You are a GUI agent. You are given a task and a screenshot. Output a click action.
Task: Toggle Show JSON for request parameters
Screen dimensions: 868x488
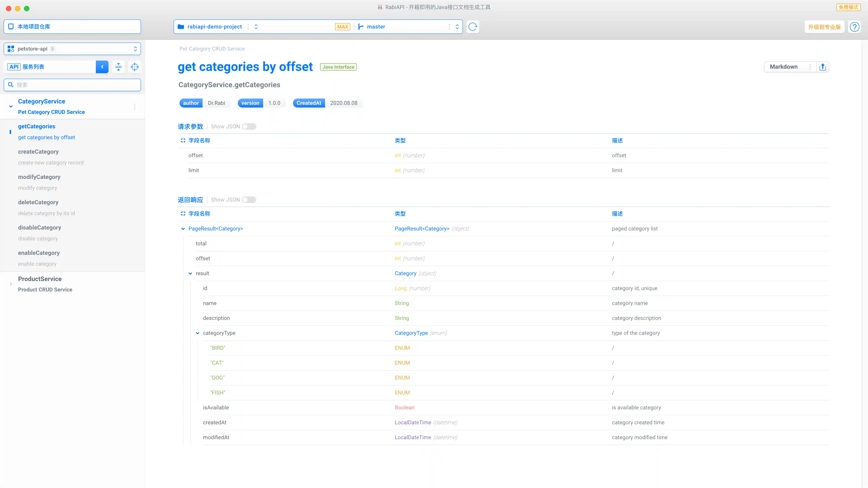coord(249,127)
